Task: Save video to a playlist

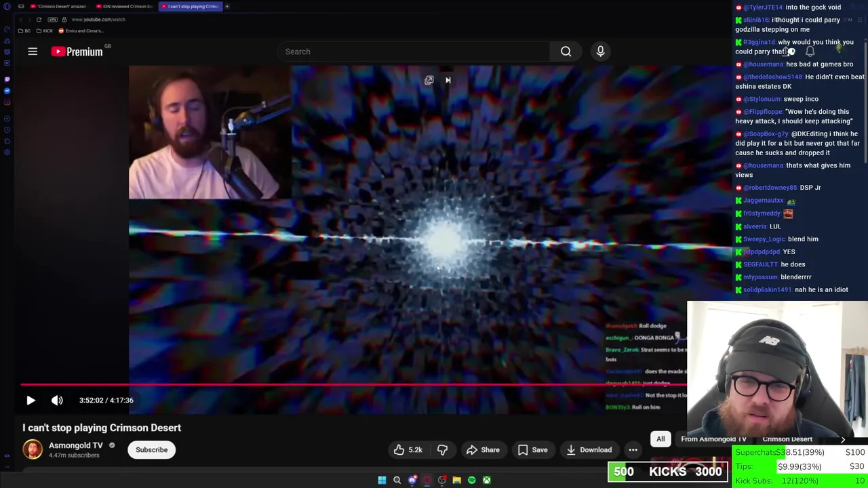Action: (532, 450)
